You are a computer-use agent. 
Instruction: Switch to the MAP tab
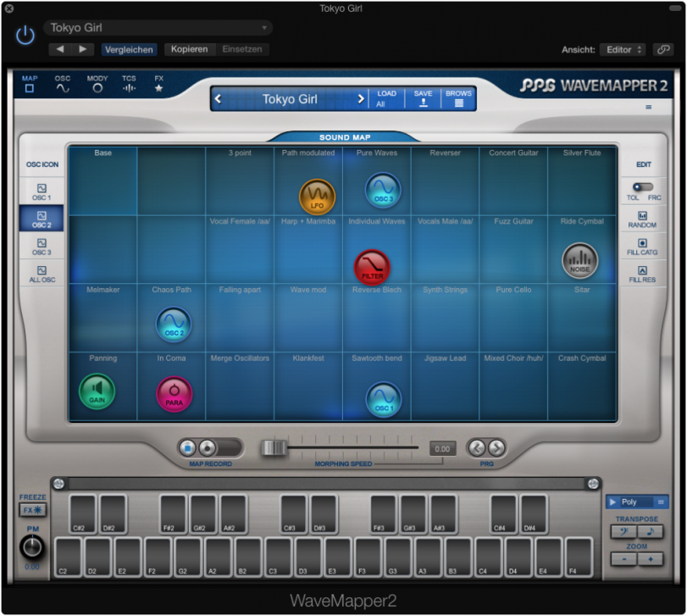30,84
